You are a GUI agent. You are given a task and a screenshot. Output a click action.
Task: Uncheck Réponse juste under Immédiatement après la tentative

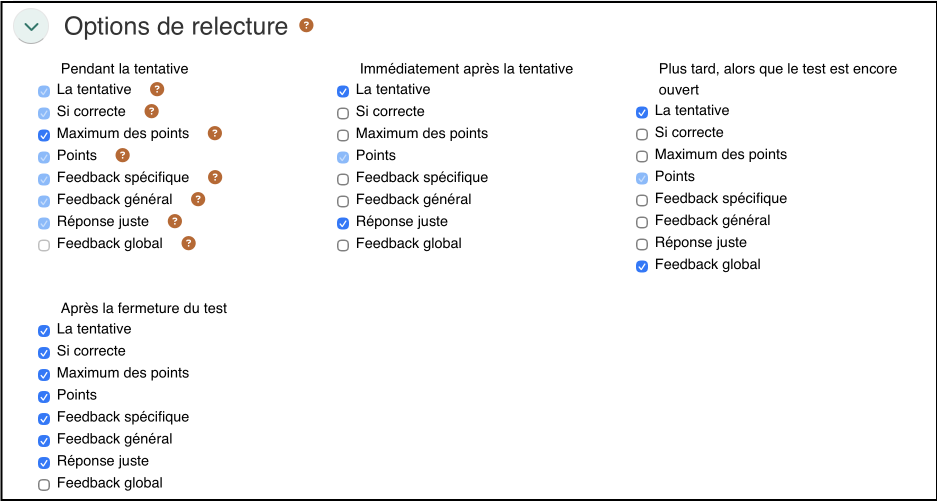(x=343, y=223)
